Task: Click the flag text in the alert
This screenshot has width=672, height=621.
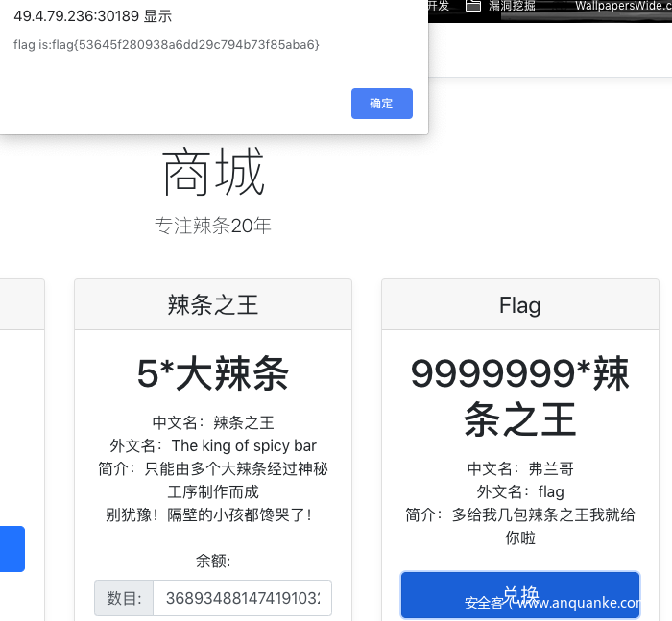Action: pos(166,45)
